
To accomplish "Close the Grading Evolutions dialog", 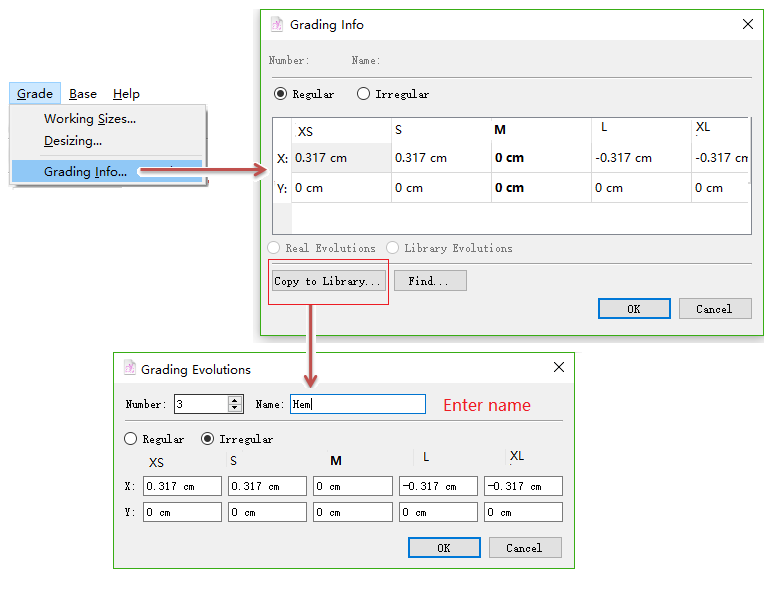I will point(559,368).
